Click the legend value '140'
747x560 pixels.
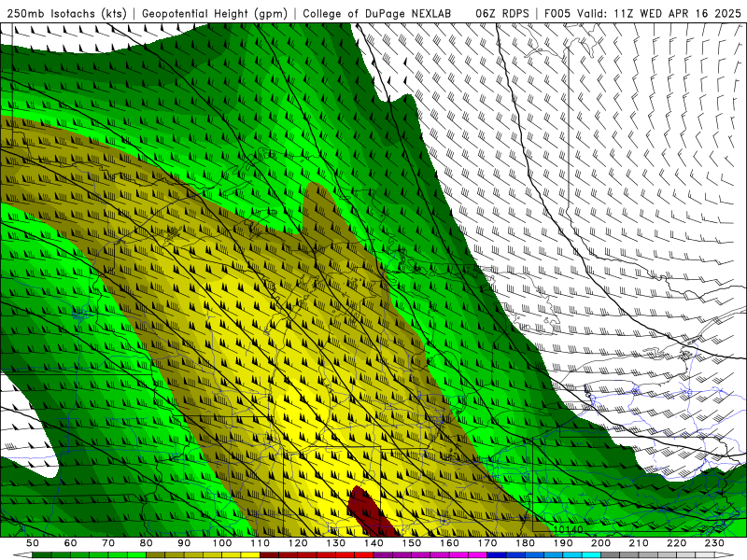(x=373, y=543)
